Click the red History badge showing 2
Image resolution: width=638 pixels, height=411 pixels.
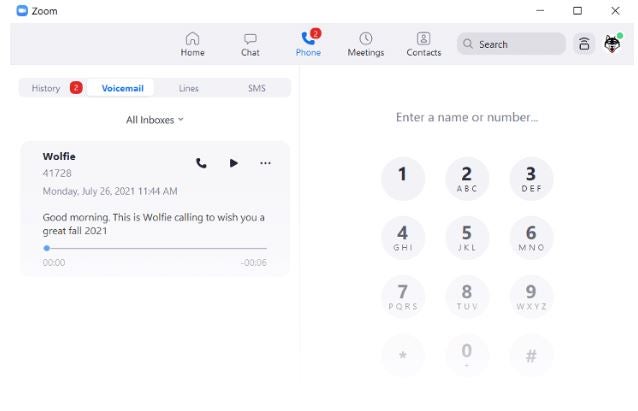(76, 87)
